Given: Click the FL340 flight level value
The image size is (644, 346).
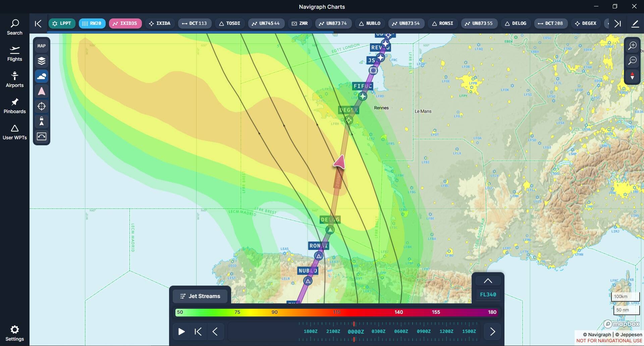Looking at the screenshot, I should [488, 295].
